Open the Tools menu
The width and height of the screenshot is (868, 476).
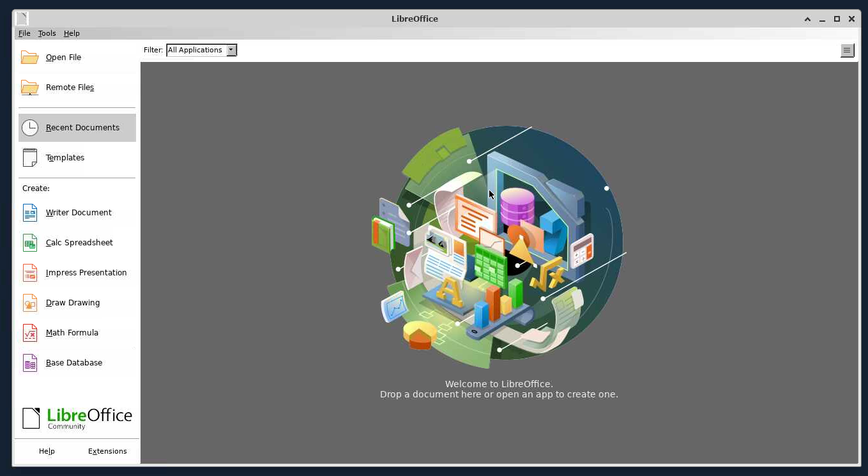pos(47,33)
